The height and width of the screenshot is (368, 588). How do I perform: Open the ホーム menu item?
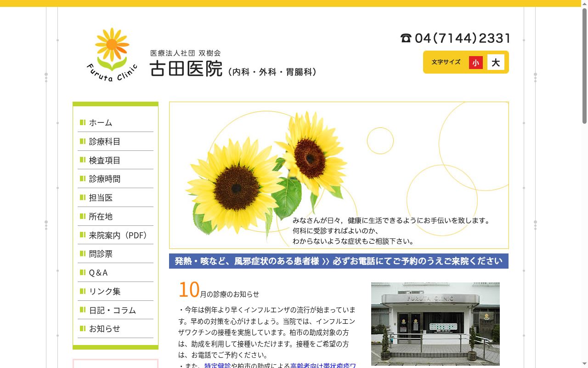point(115,122)
